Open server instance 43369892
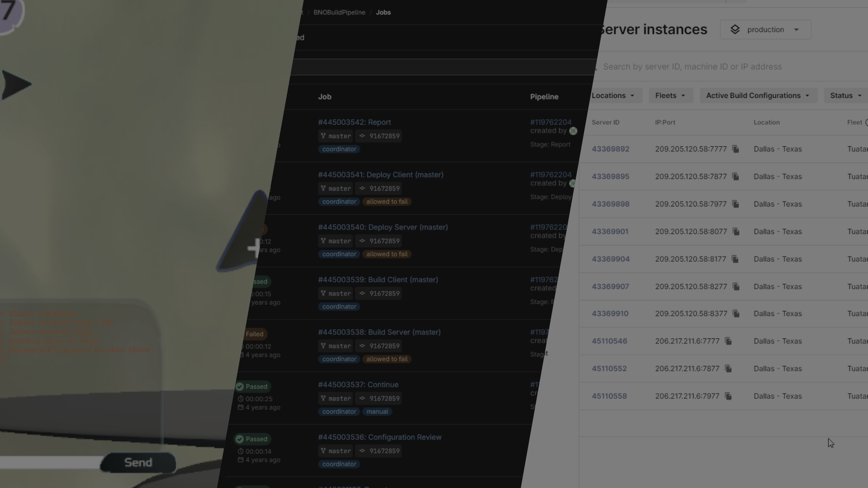 click(610, 149)
